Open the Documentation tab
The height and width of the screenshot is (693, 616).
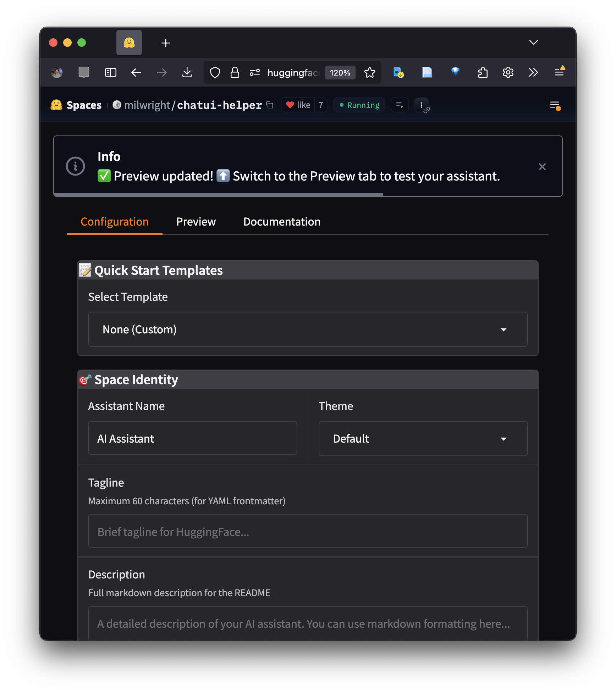coord(282,222)
